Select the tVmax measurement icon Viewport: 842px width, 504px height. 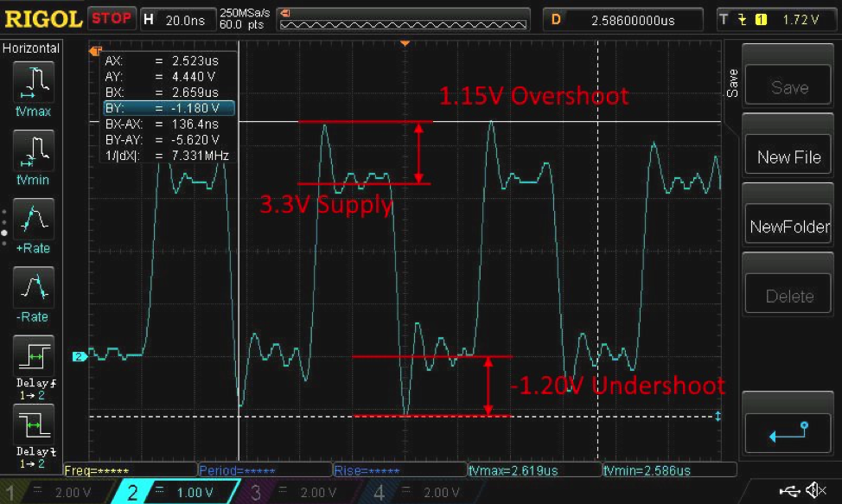click(x=32, y=82)
